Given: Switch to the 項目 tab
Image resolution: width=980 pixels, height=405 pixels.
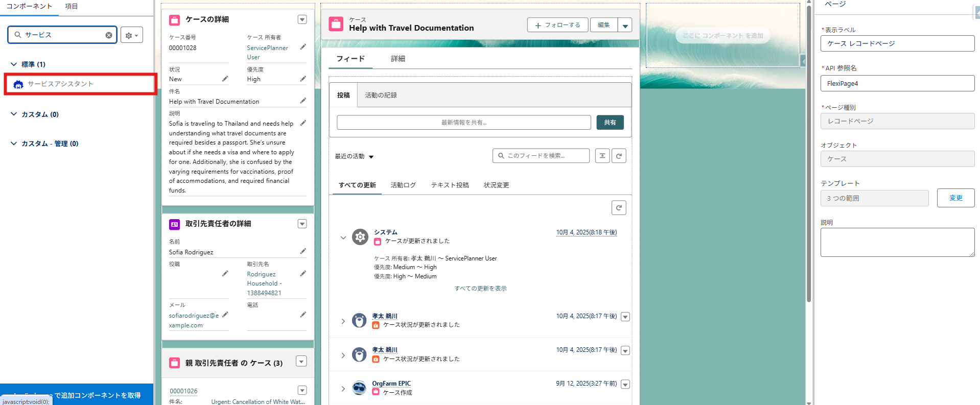Looking at the screenshot, I should pyautogui.click(x=72, y=7).
